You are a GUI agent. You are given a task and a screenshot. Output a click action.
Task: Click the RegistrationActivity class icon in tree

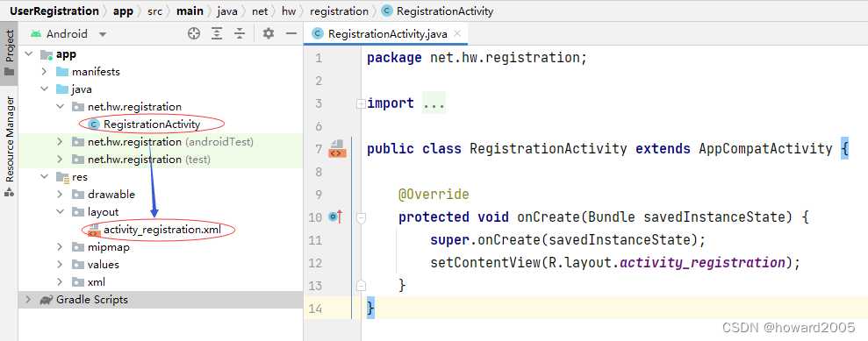(93, 124)
